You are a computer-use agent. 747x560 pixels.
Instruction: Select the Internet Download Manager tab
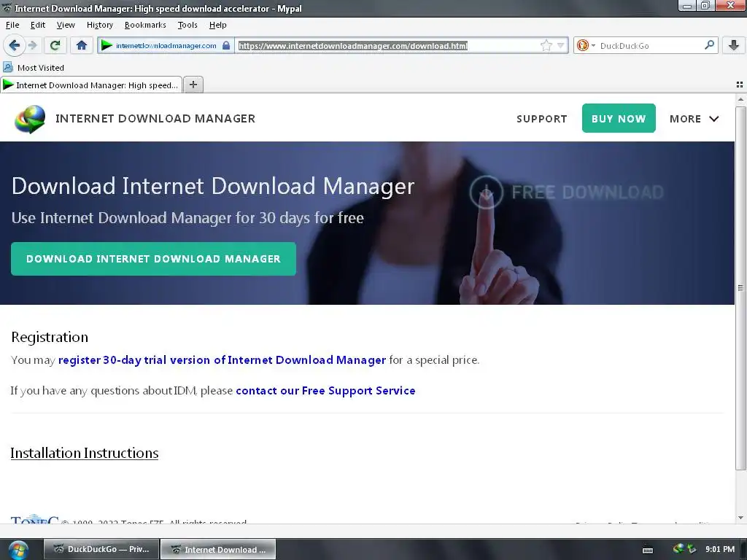pyautogui.click(x=91, y=85)
